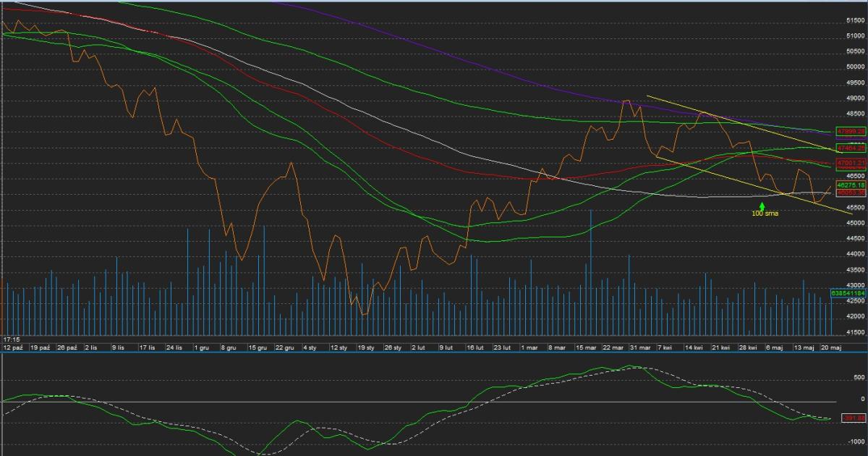Click the 46275.18 current price tag
This screenshot has height=456, width=868.
point(849,185)
